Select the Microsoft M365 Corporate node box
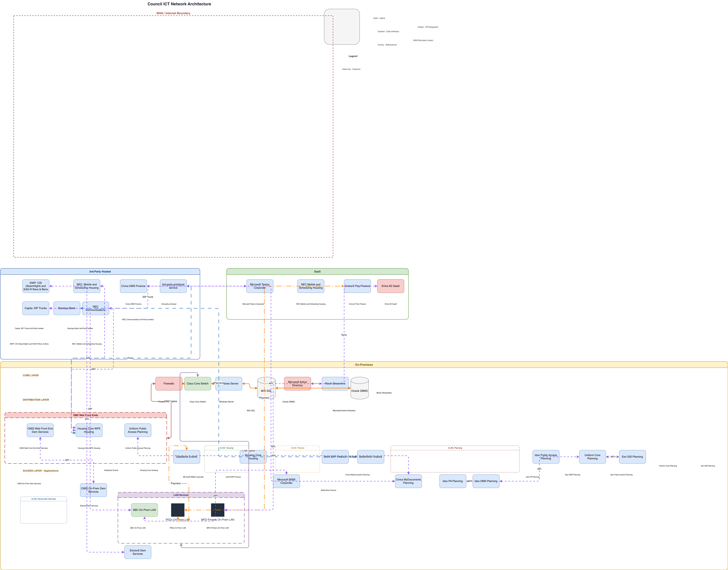Image resolution: width=728 pixels, height=570 pixels. tap(286, 481)
